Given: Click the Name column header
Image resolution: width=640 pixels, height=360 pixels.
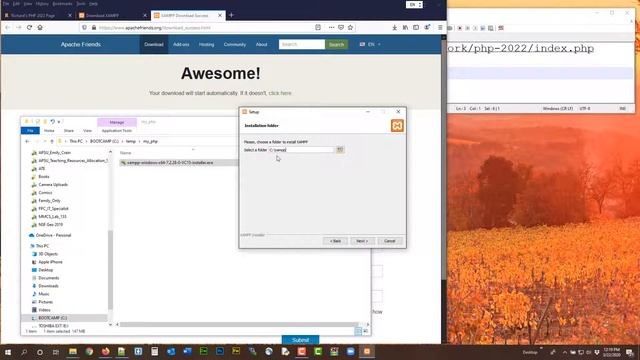Looking at the screenshot, I should [126, 153].
